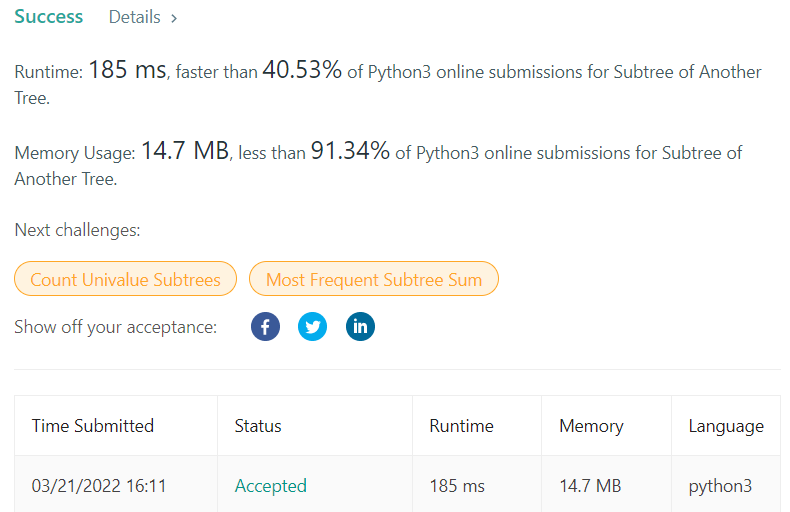The image size is (790, 512).
Task: Click the Memory column header
Action: point(591,426)
